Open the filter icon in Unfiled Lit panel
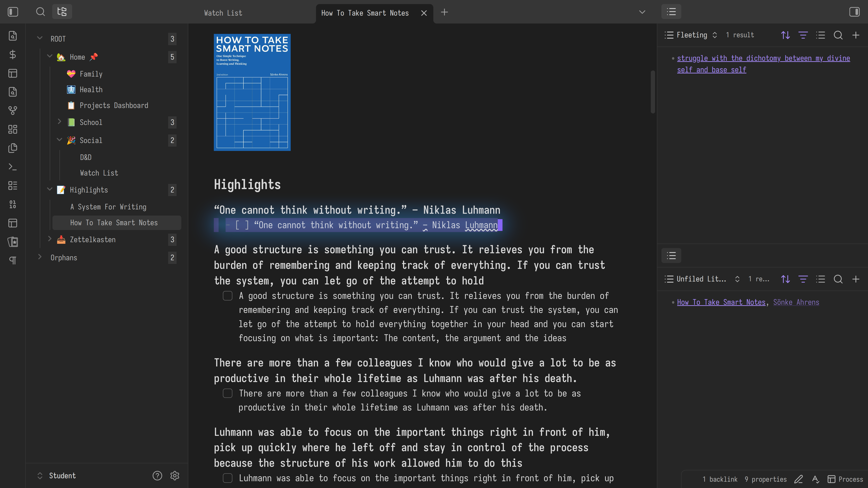 click(803, 279)
